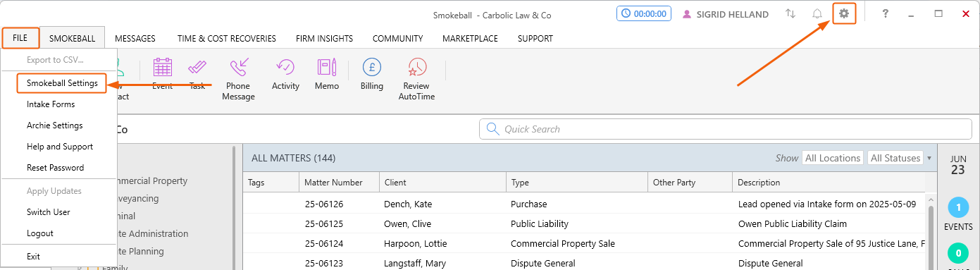This screenshot has width=980, height=270.
Task: Open the Billing tool
Action: 372,75
